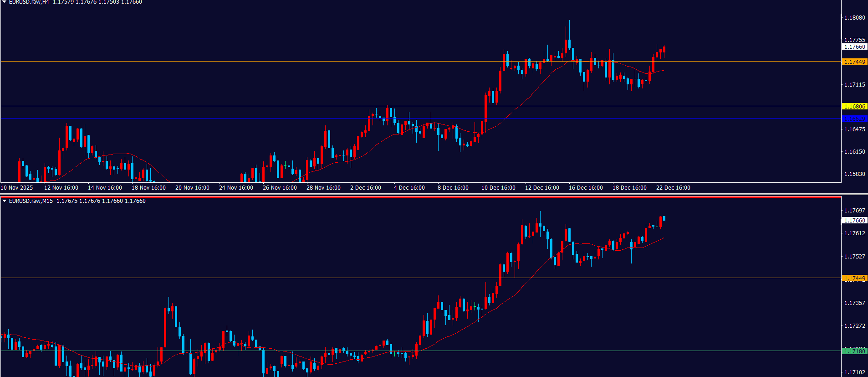The width and height of the screenshot is (868, 377).
Task: Click the 16 Dec 16:00 time label
Action: [586, 188]
